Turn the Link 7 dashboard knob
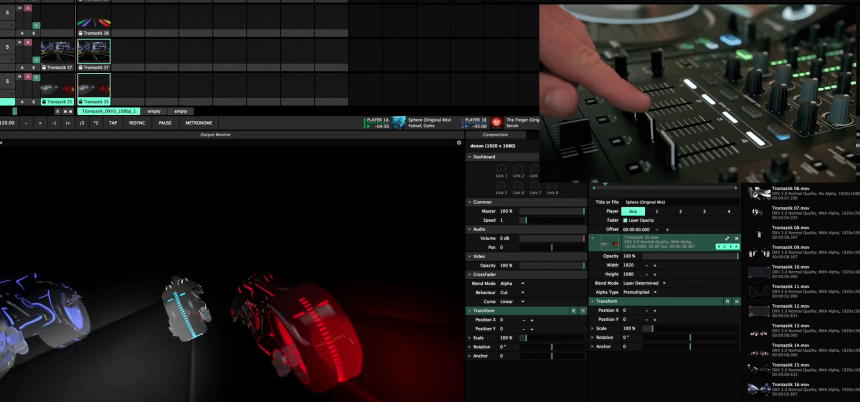 [535, 186]
